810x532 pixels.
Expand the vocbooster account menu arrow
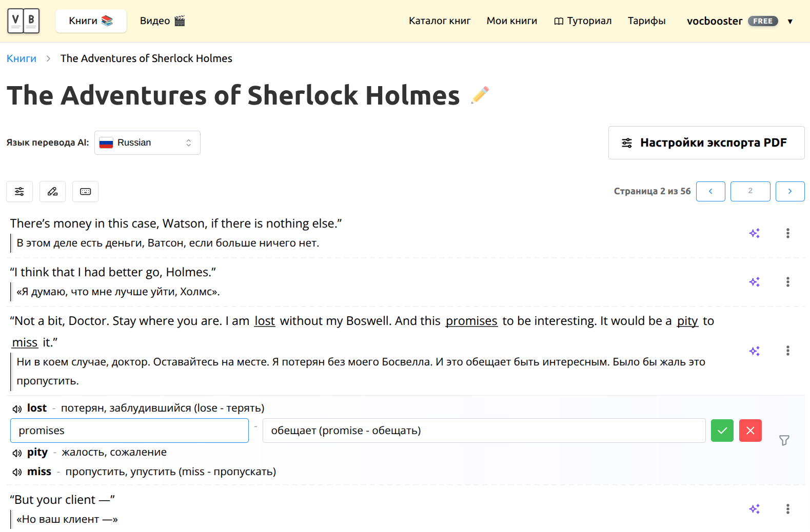[790, 22]
